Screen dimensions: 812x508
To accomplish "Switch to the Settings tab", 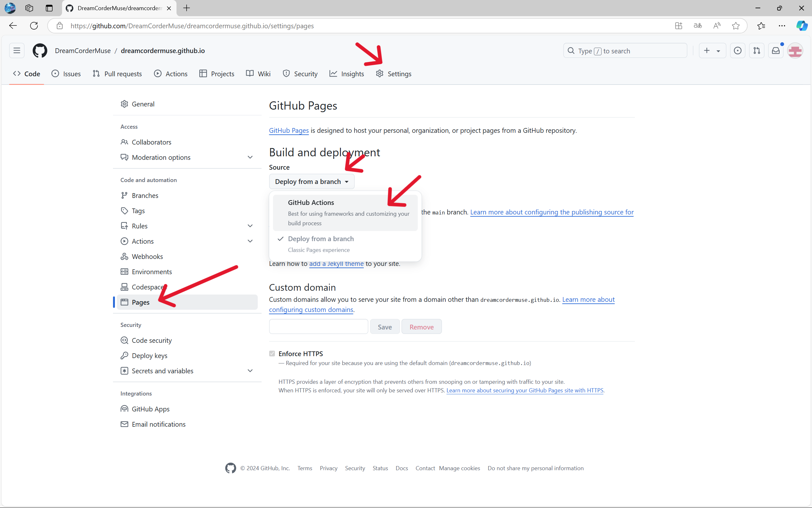I will 393,74.
